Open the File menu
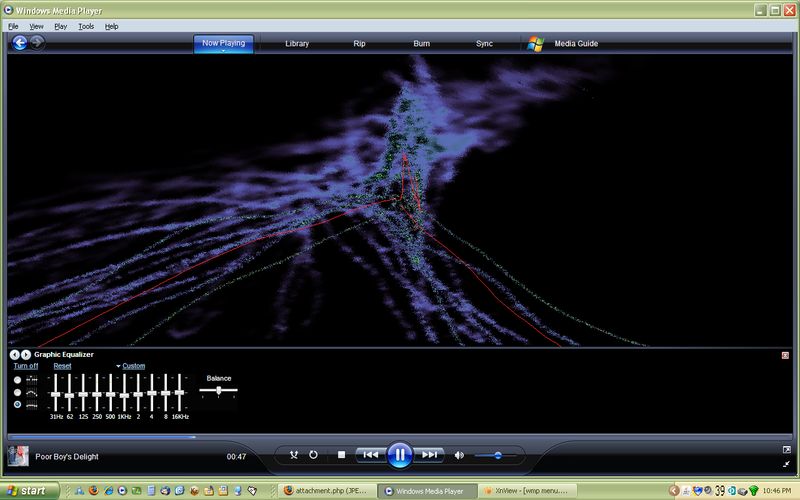The image size is (800, 500). [x=13, y=26]
